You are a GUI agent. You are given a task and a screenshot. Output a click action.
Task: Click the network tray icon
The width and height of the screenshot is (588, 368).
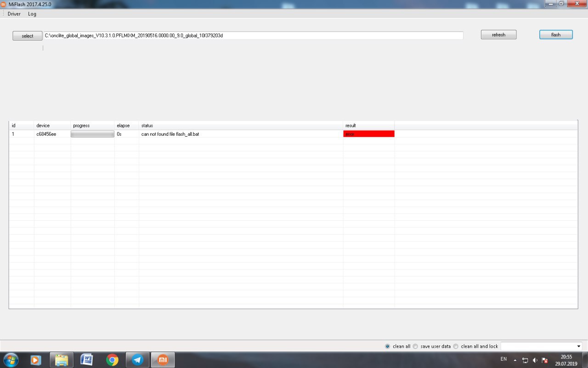pos(525,360)
